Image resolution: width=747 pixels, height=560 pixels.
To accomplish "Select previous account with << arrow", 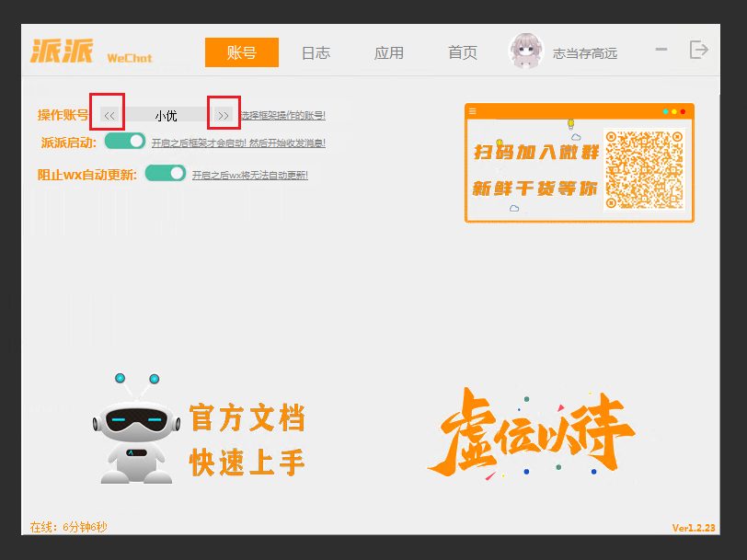I will 109,115.
